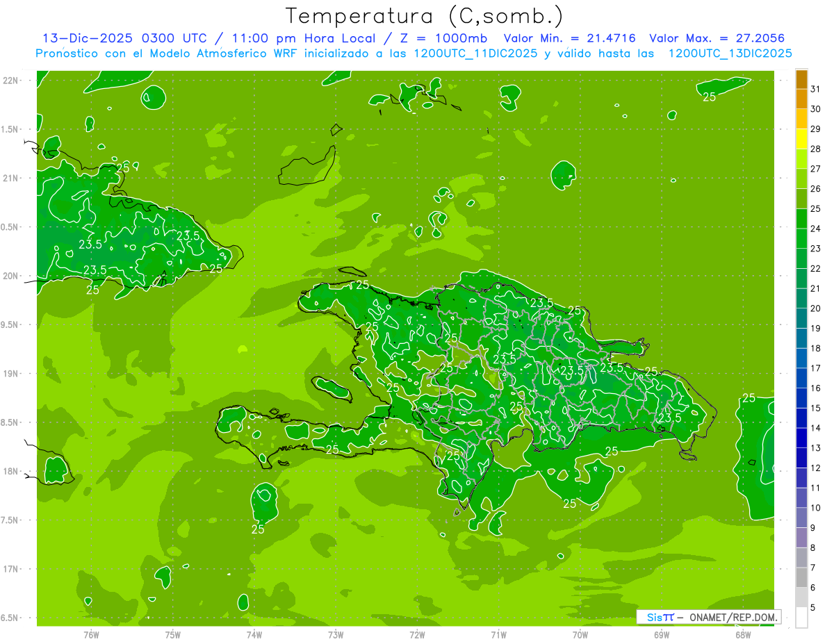
Task: Click the "27" value on the color scale
Action: [816, 169]
